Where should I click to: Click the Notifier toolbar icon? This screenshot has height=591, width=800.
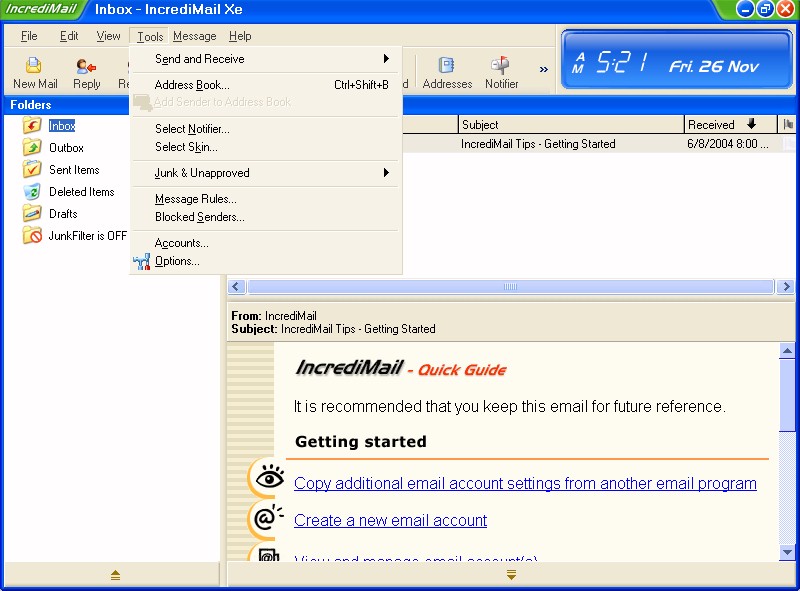(501, 72)
